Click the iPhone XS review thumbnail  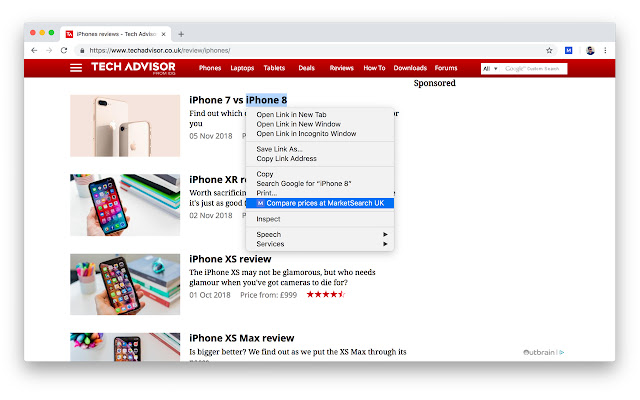coord(125,284)
